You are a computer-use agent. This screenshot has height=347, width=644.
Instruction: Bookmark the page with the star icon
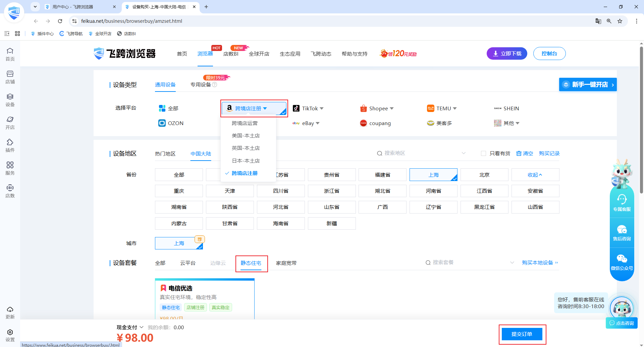[x=620, y=21]
